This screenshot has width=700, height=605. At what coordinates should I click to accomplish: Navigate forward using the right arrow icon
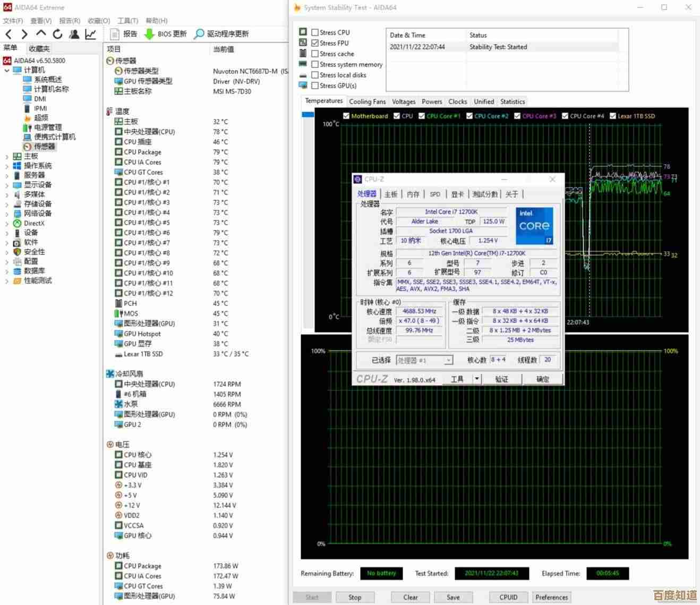pyautogui.click(x=24, y=33)
